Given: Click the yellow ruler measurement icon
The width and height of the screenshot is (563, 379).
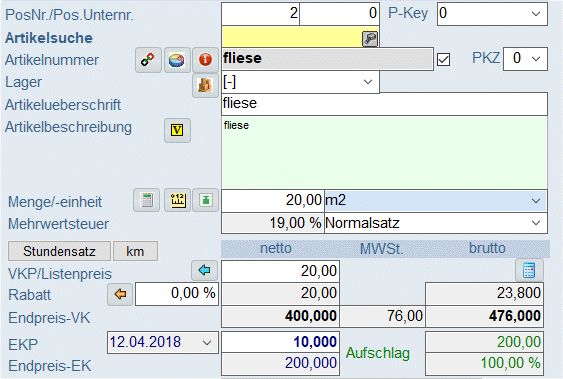Looking at the screenshot, I should click(177, 200).
